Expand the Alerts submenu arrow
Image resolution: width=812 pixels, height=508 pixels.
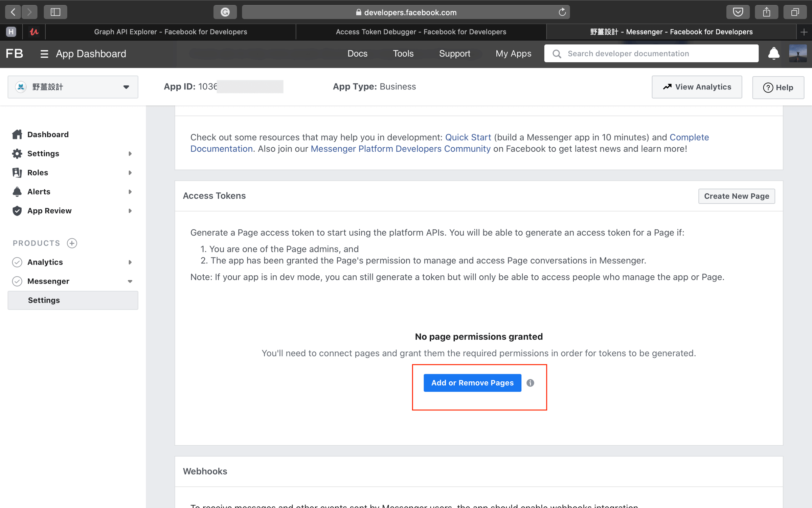130,192
